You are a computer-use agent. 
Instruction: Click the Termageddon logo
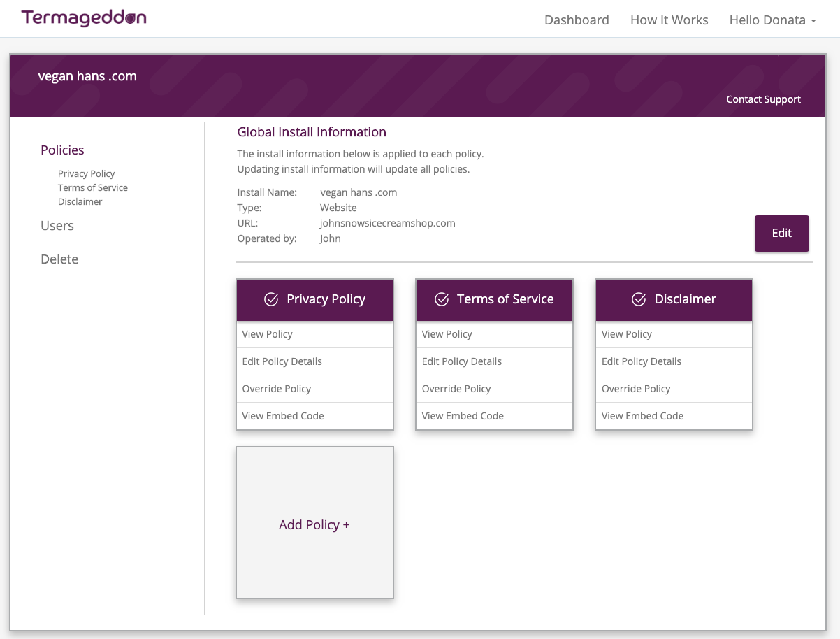coord(84,18)
